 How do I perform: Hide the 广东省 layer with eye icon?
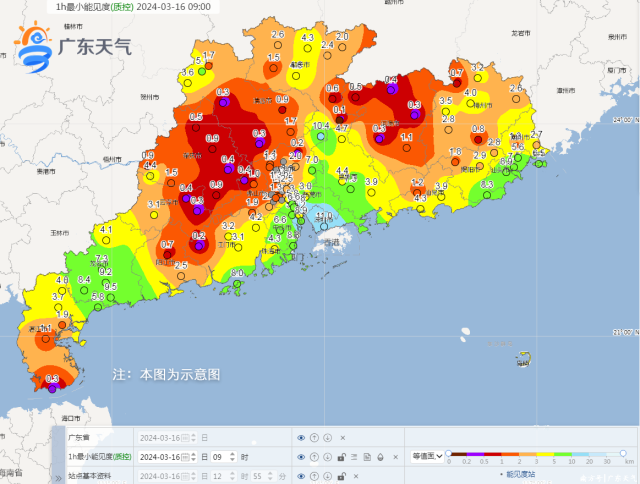tap(301, 438)
